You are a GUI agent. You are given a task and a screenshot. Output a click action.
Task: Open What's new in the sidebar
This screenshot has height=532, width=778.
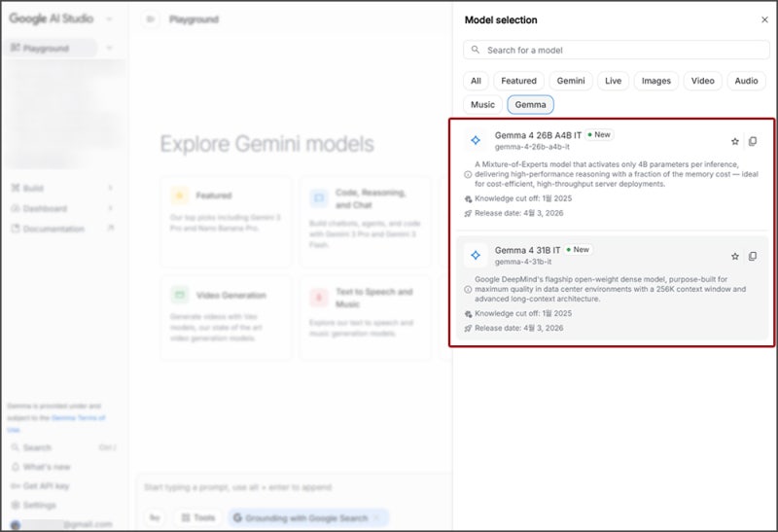point(47,467)
